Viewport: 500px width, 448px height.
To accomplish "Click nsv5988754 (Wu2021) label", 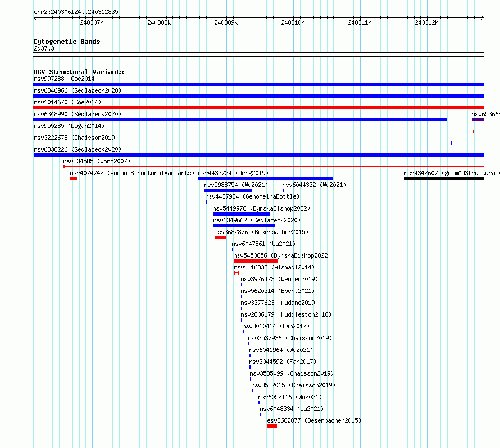I will pos(236,185).
